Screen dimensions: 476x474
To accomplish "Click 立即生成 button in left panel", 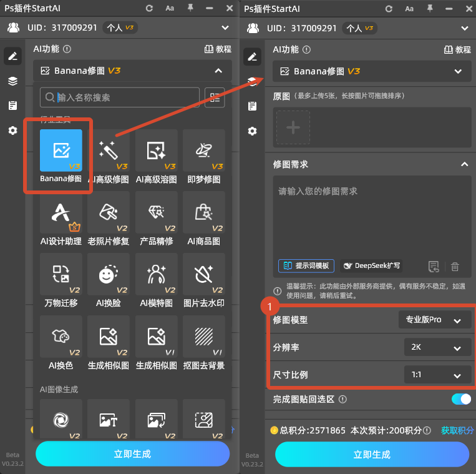I will (133, 454).
